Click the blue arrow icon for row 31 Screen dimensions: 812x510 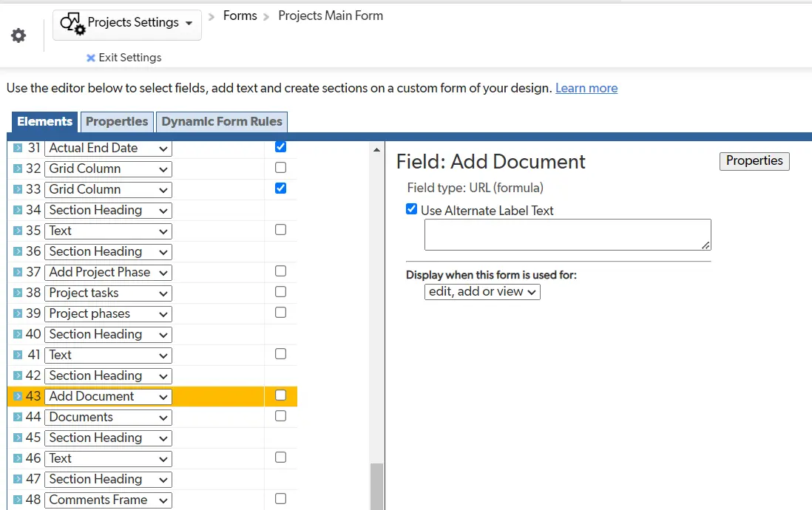click(18, 148)
